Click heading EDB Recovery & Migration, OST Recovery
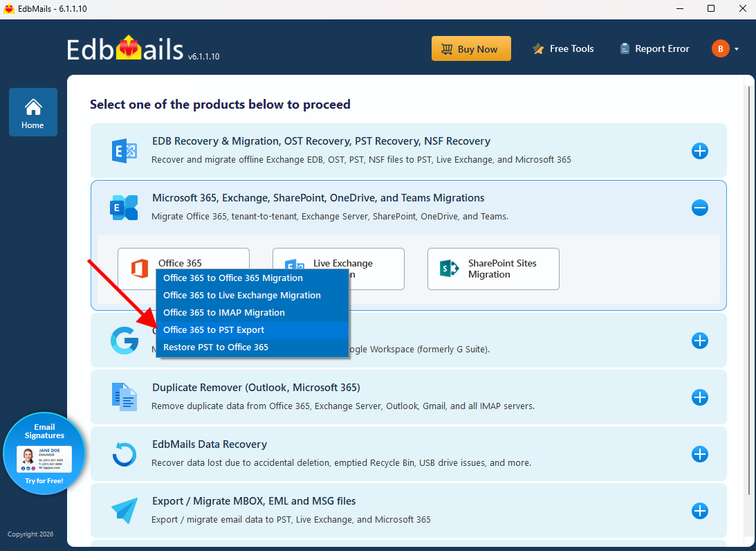This screenshot has width=756, height=551. 321,141
